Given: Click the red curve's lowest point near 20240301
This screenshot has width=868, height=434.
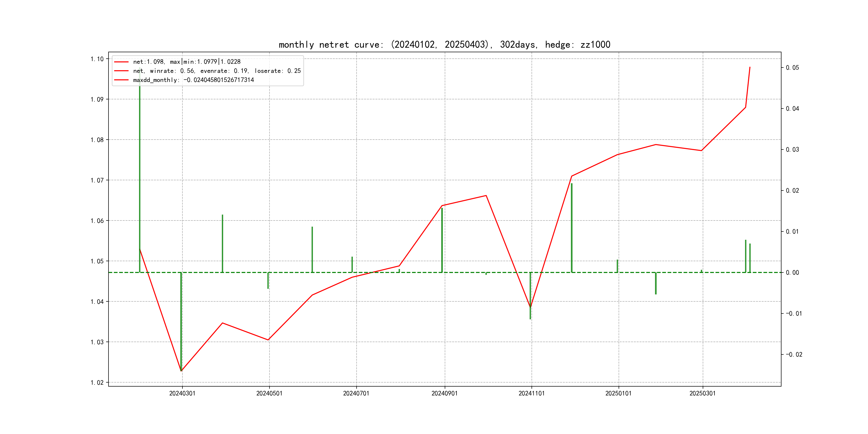Looking at the screenshot, I should click(x=181, y=371).
